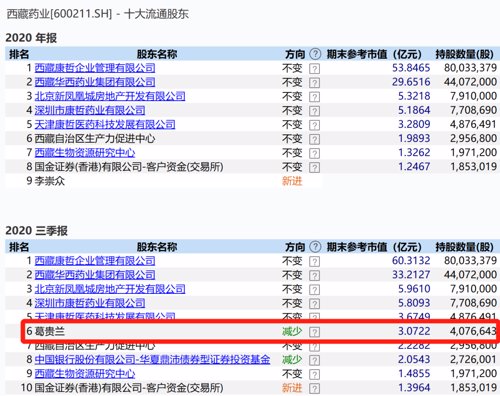This screenshot has height=396, width=500.
Task: Click help icon beside 方向 in 2020 三季报 header
Action: (315, 247)
